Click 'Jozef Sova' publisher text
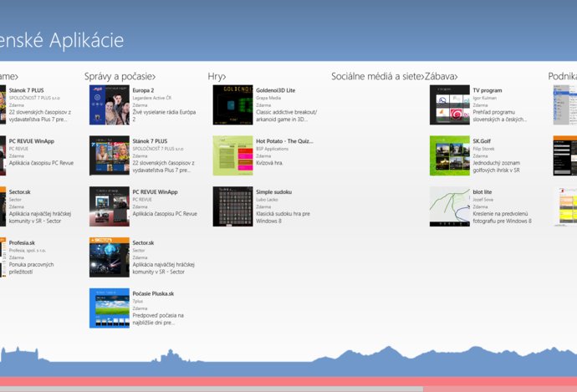The height and width of the screenshot is (392, 577). tap(483, 199)
